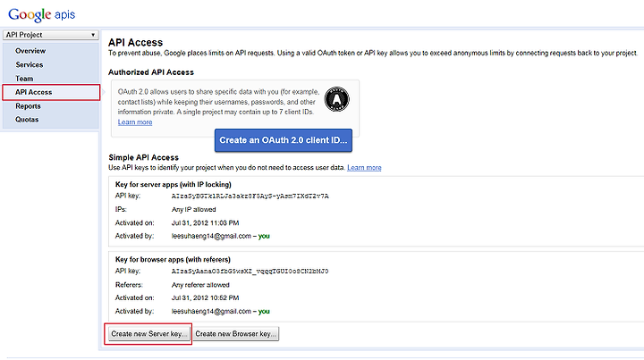The width and height of the screenshot is (644, 360).
Task: Click Create new Server key button
Action: tap(149, 334)
